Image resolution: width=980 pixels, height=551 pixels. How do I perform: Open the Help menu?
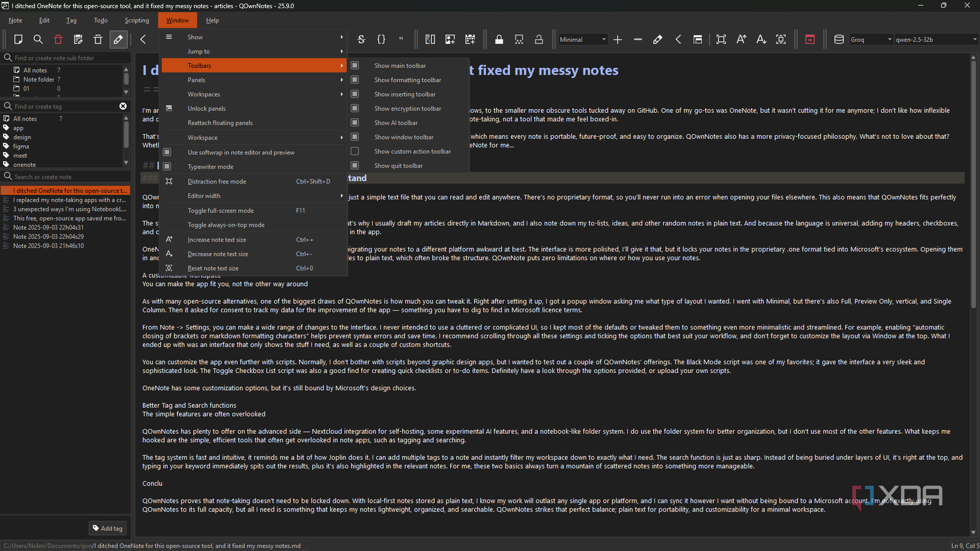point(213,20)
